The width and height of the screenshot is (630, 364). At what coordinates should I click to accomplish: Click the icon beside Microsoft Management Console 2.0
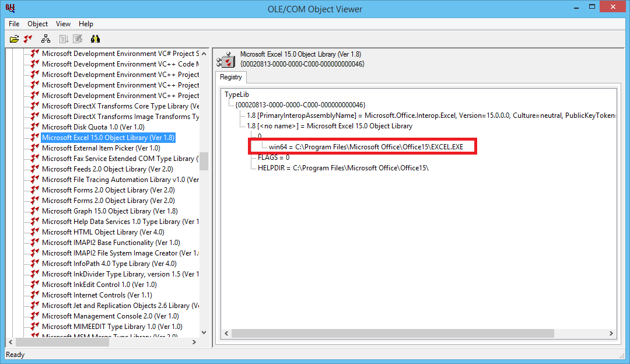pos(35,316)
